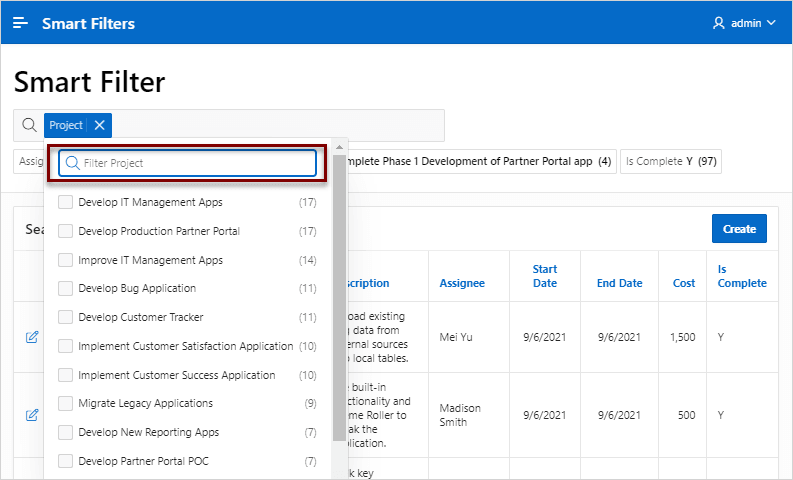Click the Create button
793x480 pixels.
(x=739, y=229)
